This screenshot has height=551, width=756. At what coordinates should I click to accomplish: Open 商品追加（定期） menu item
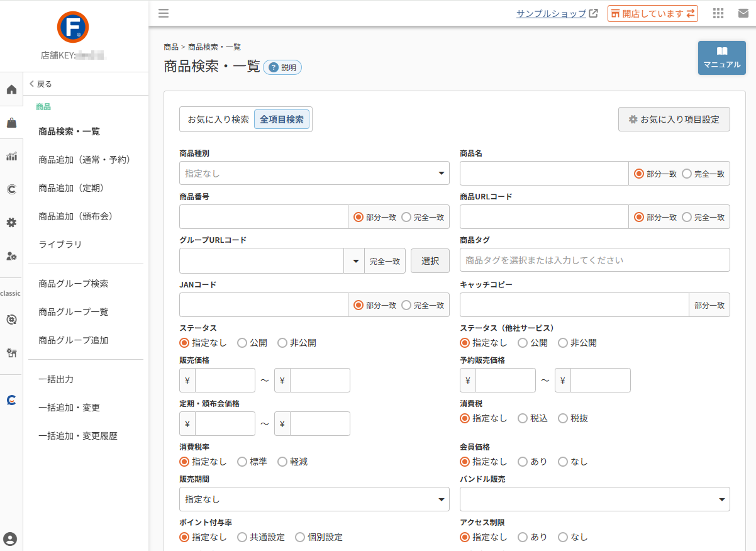click(x=71, y=188)
